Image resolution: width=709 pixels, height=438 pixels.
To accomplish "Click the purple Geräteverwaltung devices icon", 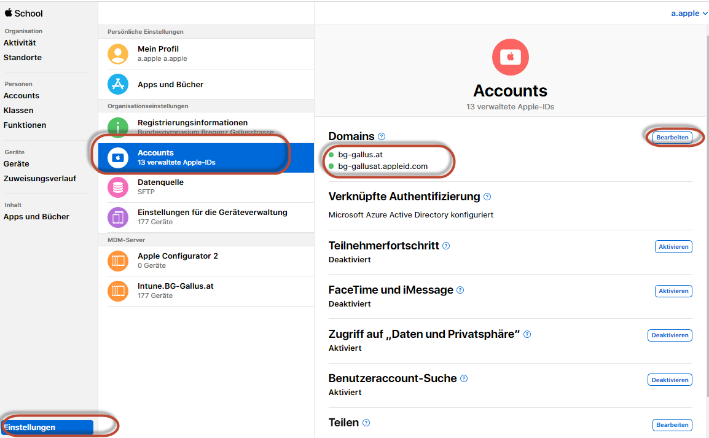I will point(118,217).
